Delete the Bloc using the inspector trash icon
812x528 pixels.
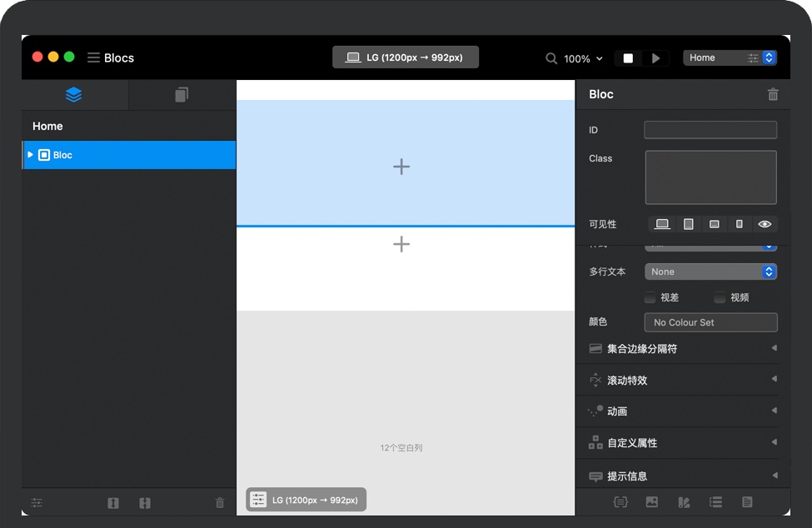pos(773,94)
